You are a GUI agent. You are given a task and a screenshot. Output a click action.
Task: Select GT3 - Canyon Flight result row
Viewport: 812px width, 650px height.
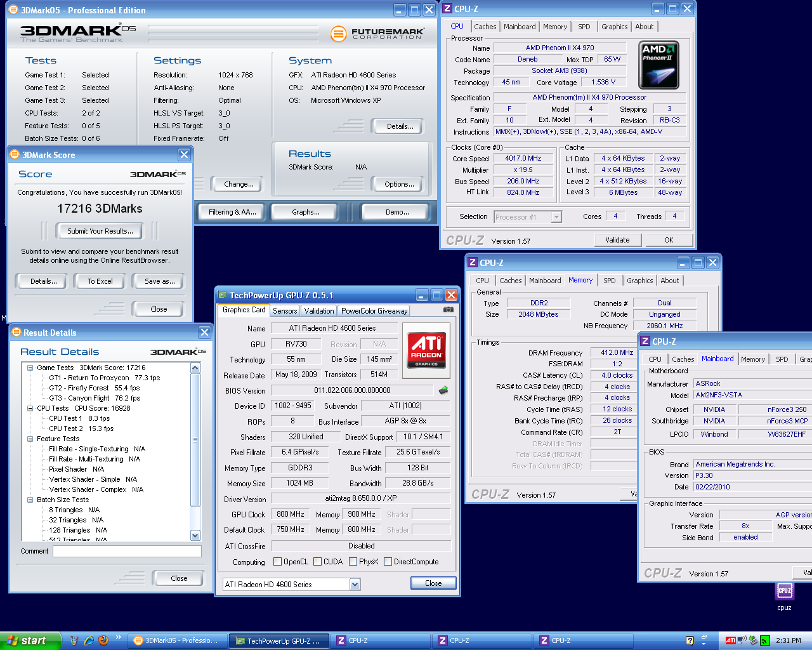[x=95, y=398]
